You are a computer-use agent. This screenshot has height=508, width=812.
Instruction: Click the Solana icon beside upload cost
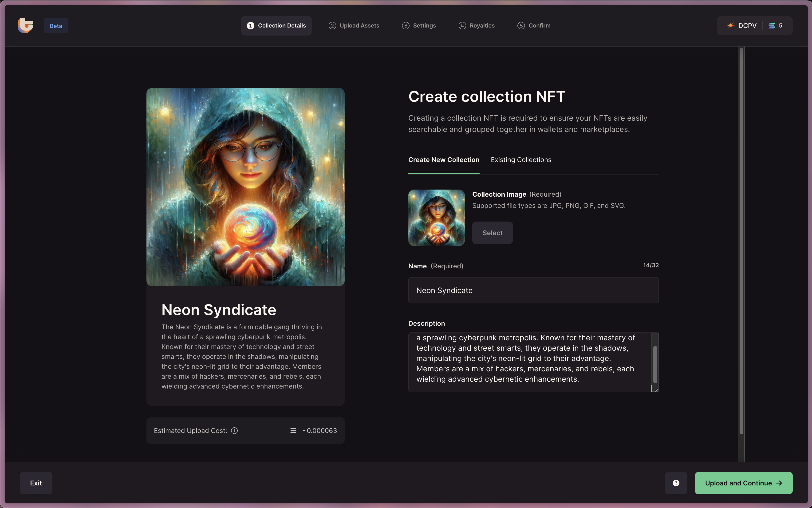click(x=293, y=431)
